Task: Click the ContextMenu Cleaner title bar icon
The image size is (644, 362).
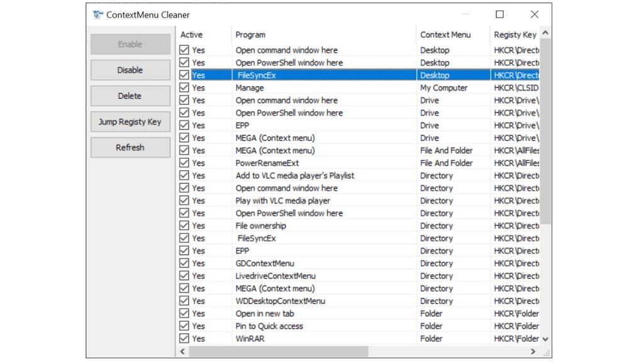Action: click(98, 14)
